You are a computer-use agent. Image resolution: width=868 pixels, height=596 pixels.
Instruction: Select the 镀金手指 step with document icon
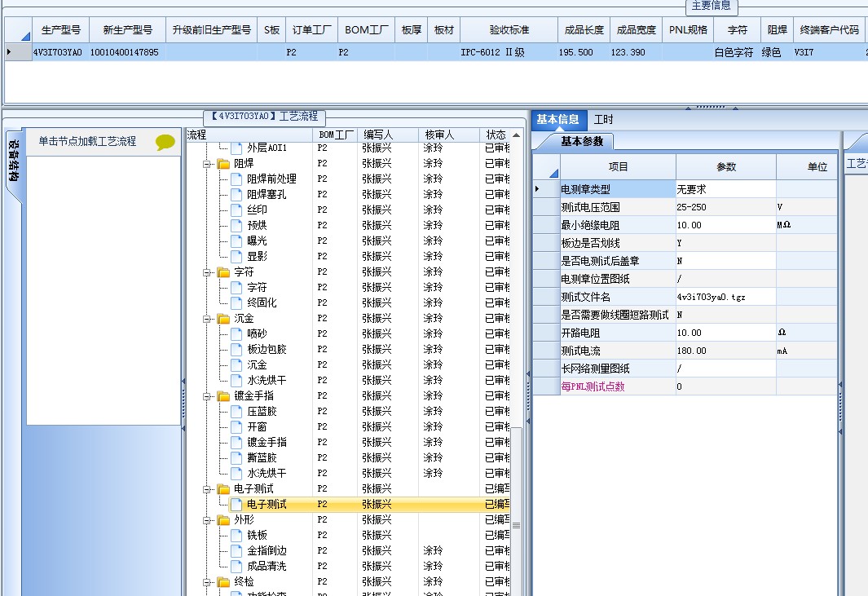[267, 443]
